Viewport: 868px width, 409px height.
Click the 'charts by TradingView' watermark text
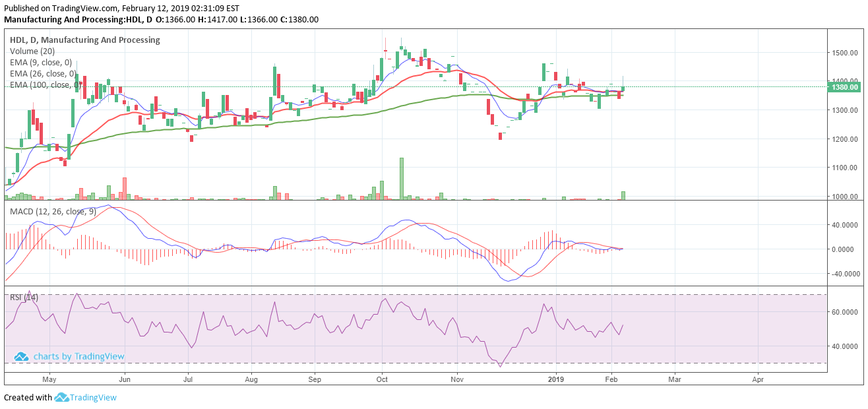pyautogui.click(x=78, y=356)
